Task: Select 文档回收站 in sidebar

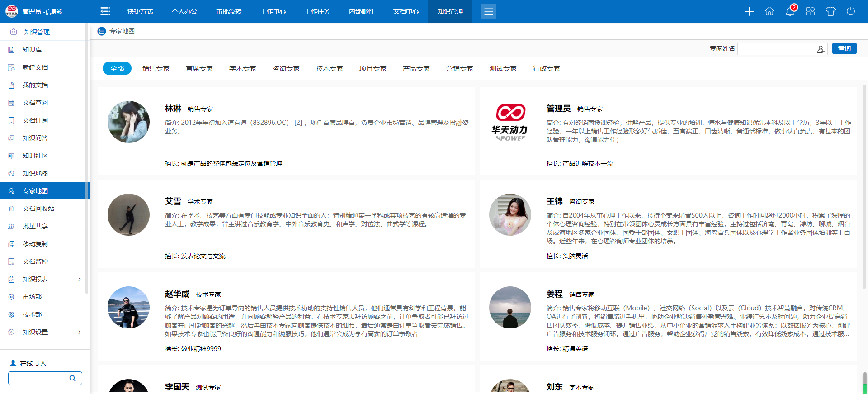Action: tap(38, 209)
